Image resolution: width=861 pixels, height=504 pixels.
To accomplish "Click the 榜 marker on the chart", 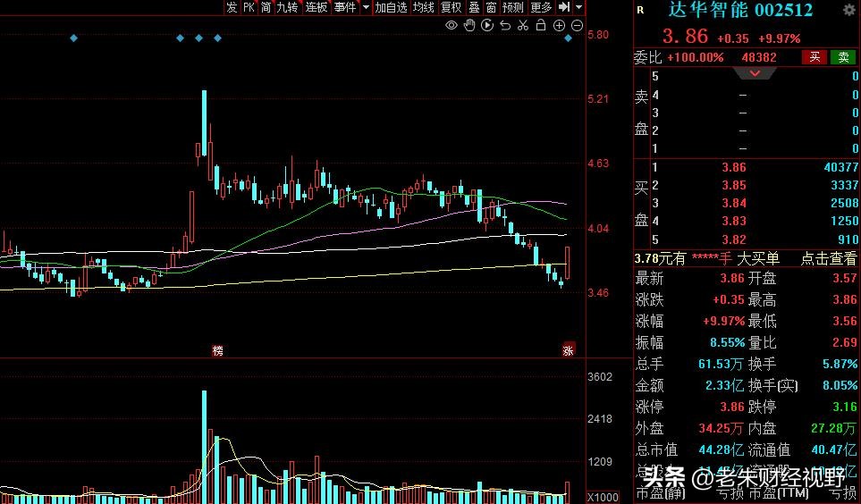I will 218,350.
